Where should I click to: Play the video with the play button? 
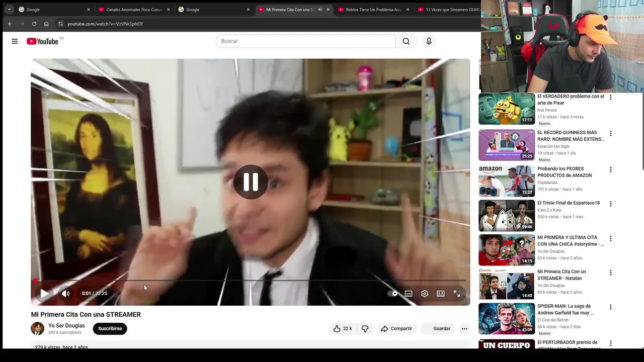[x=44, y=294]
